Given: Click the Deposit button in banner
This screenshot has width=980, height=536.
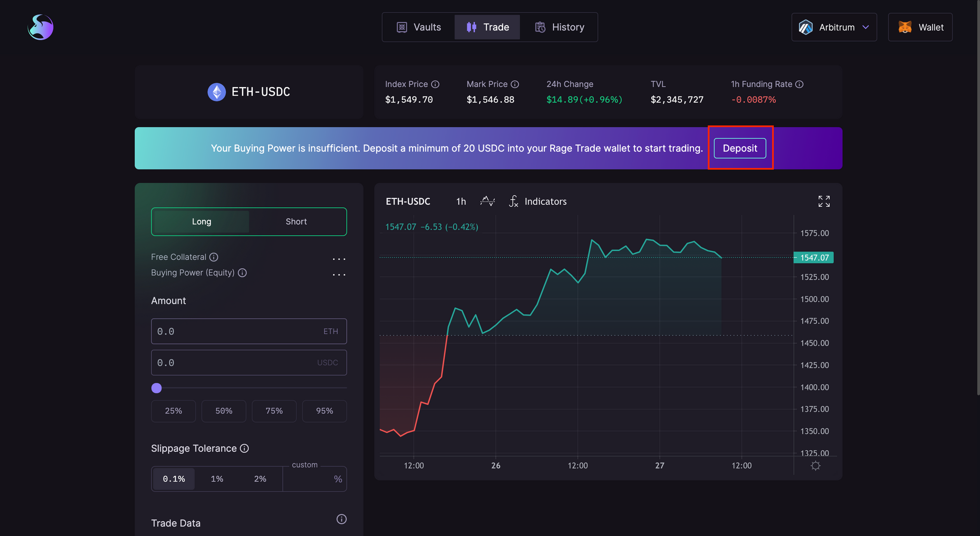Looking at the screenshot, I should tap(740, 148).
